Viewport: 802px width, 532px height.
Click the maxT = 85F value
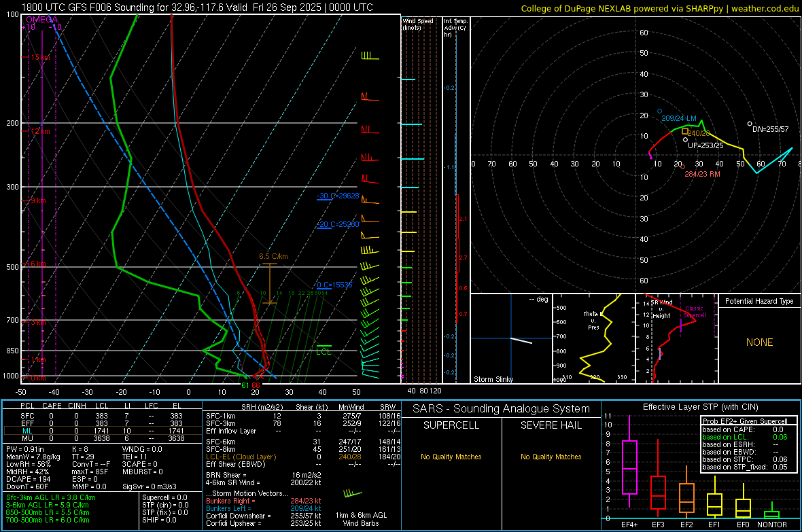(x=90, y=472)
